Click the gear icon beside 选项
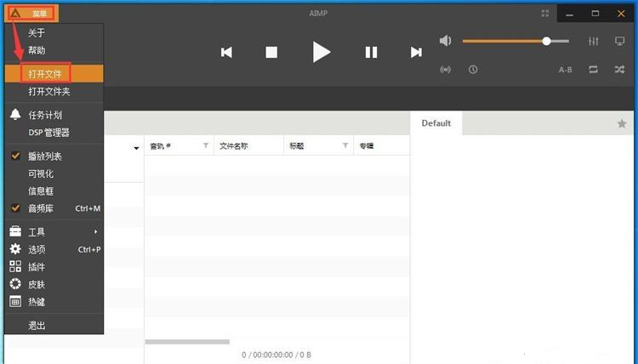The height and width of the screenshot is (364, 638). point(15,249)
